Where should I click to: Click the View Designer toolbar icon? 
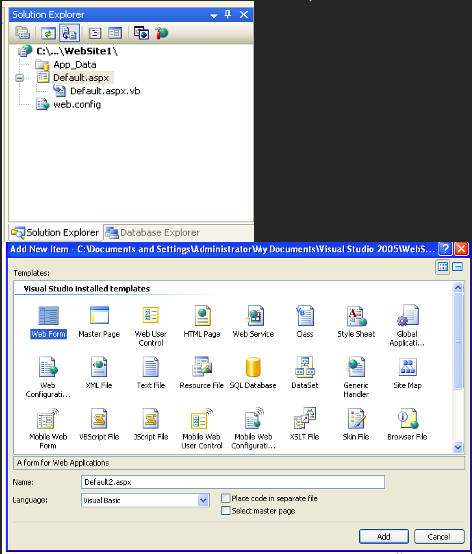pos(115,33)
